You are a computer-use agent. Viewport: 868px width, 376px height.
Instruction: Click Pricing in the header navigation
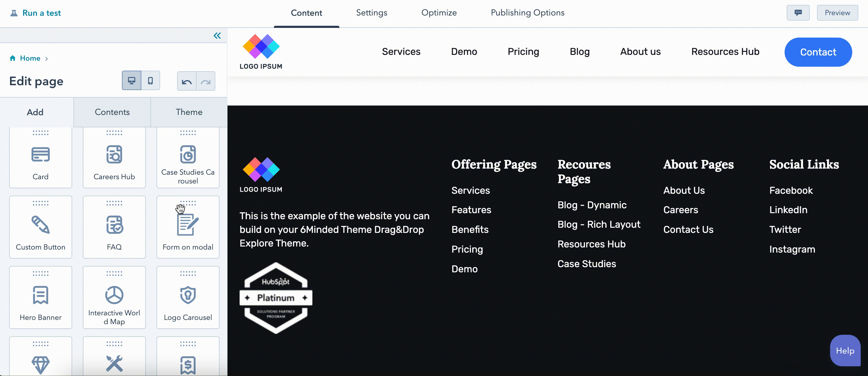tap(523, 52)
